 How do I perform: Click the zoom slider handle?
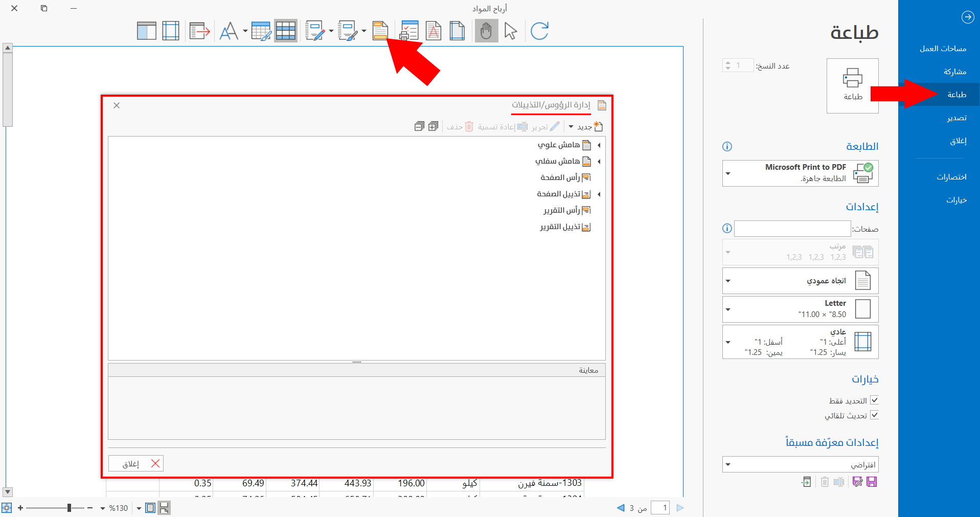(x=69, y=508)
